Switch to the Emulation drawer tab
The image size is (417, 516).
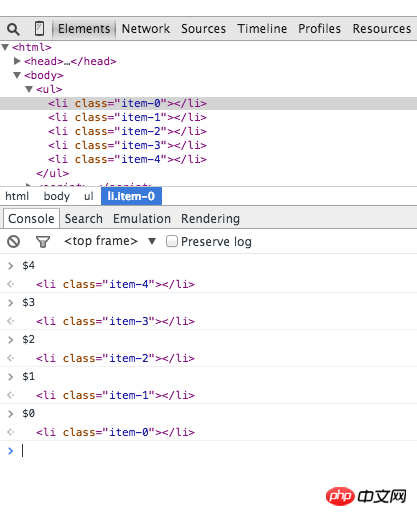(142, 219)
